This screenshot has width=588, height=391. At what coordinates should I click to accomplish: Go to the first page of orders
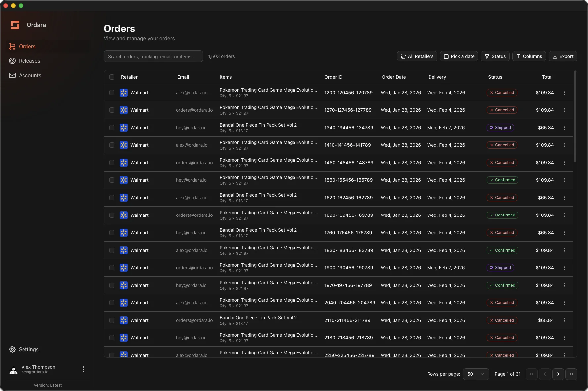click(x=532, y=374)
